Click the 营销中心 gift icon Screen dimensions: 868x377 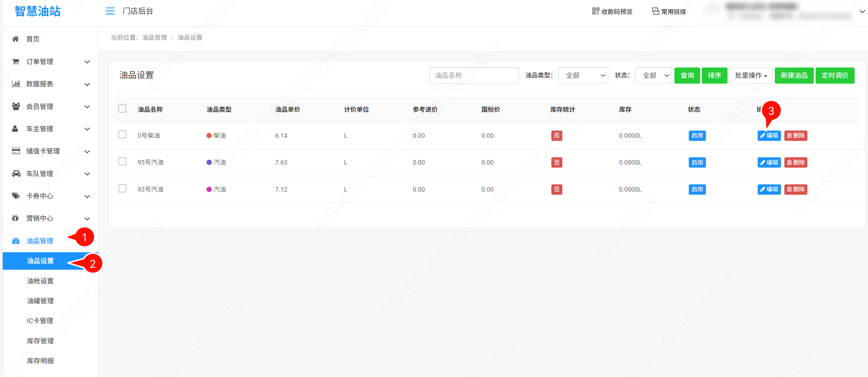[x=15, y=218]
